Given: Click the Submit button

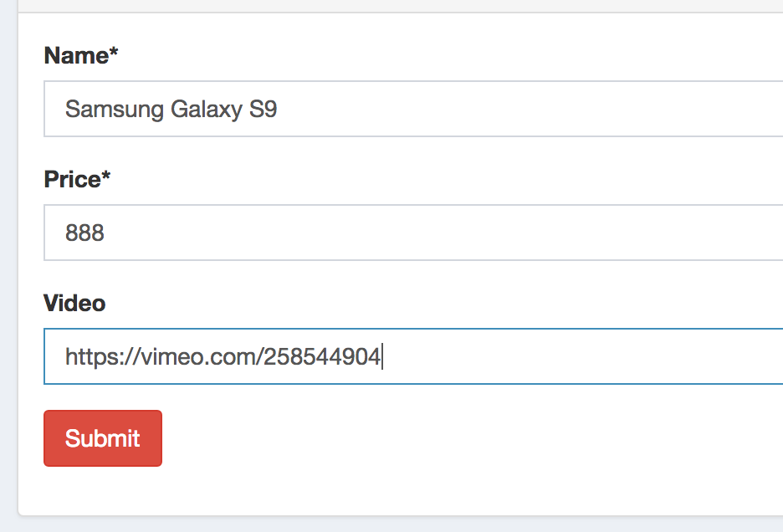Looking at the screenshot, I should tap(102, 438).
